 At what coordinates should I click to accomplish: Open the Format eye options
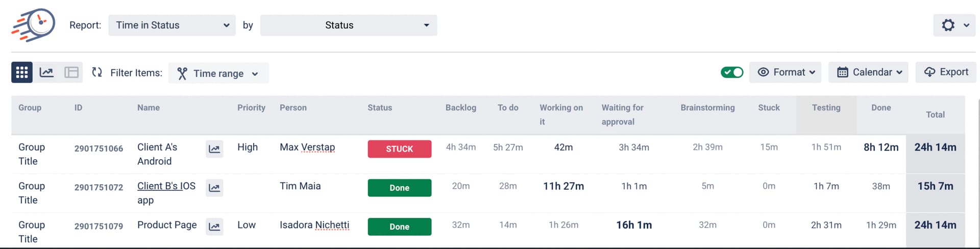coord(786,72)
